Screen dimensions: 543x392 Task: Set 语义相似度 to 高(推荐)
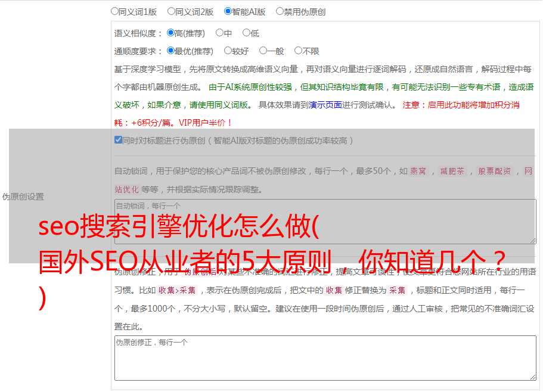(170, 33)
